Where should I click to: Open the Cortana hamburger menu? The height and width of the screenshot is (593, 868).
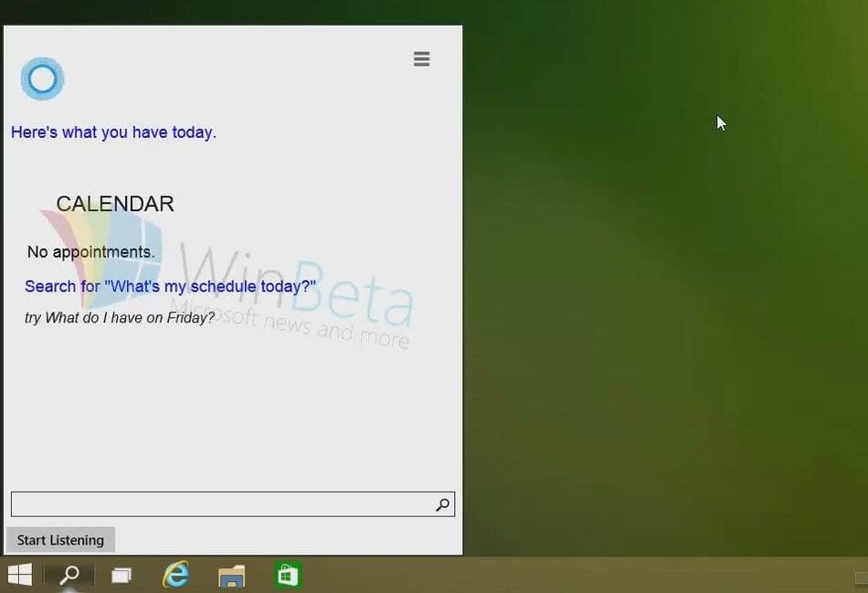pyautogui.click(x=421, y=58)
